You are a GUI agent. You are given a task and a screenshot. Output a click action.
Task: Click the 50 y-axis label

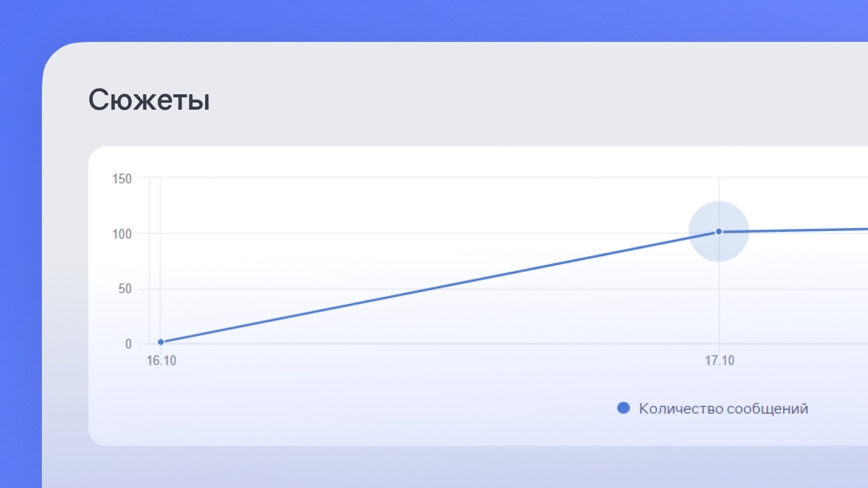124,289
